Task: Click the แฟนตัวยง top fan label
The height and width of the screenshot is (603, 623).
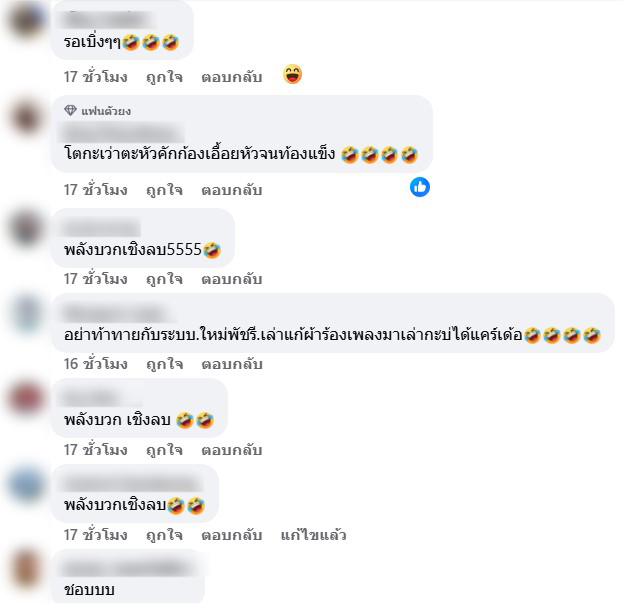Action: (x=106, y=111)
